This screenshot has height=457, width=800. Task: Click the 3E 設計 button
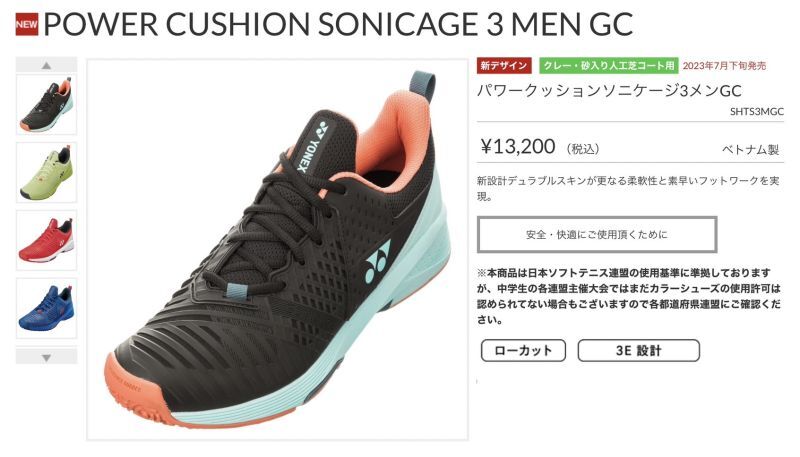[638, 350]
